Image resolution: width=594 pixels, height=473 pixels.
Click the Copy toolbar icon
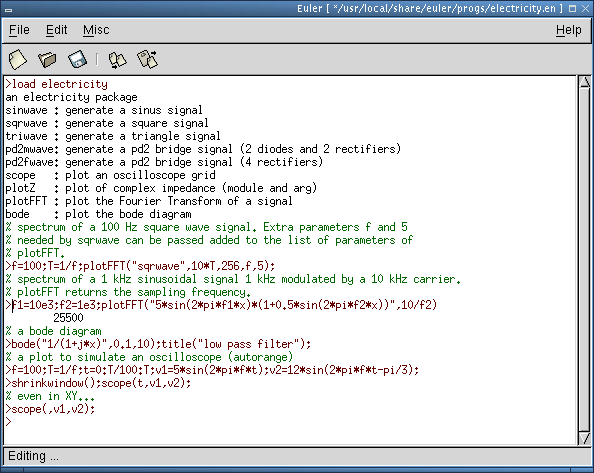click(117, 60)
